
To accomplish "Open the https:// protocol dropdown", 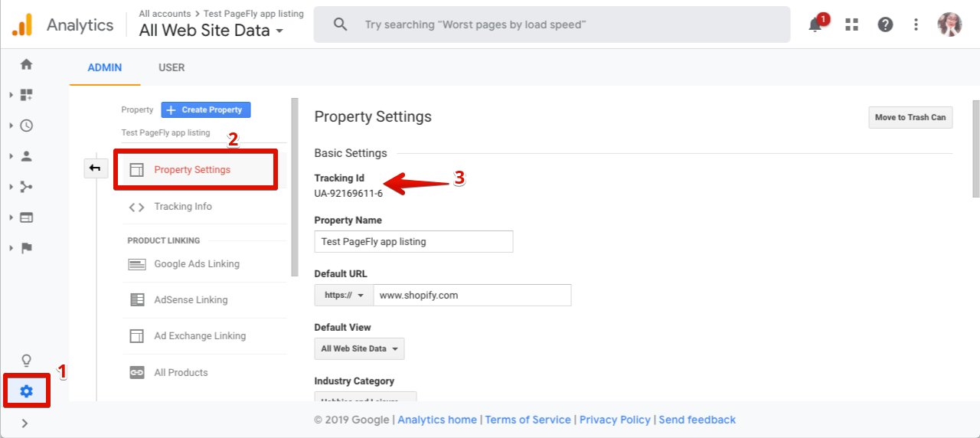I will pos(344,295).
